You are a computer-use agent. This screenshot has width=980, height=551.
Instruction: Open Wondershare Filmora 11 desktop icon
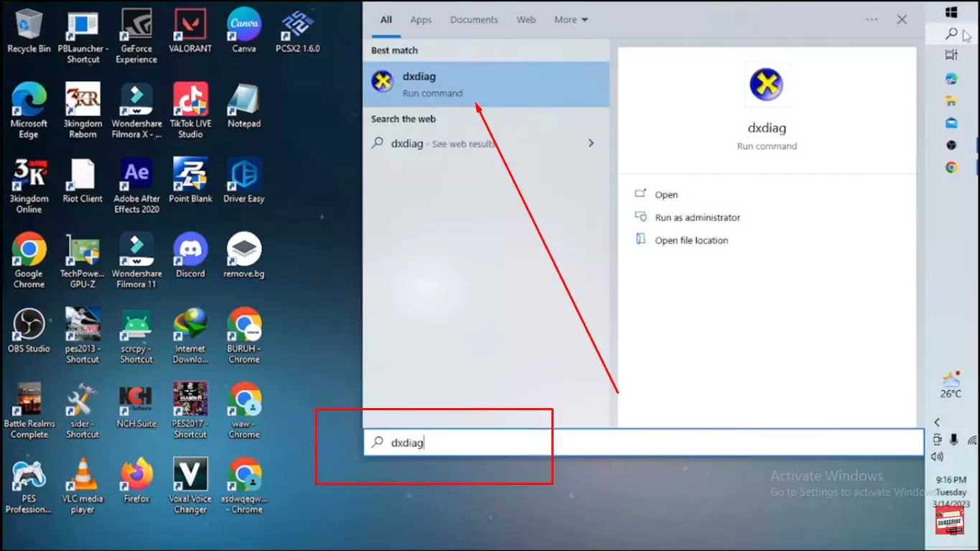point(136,261)
